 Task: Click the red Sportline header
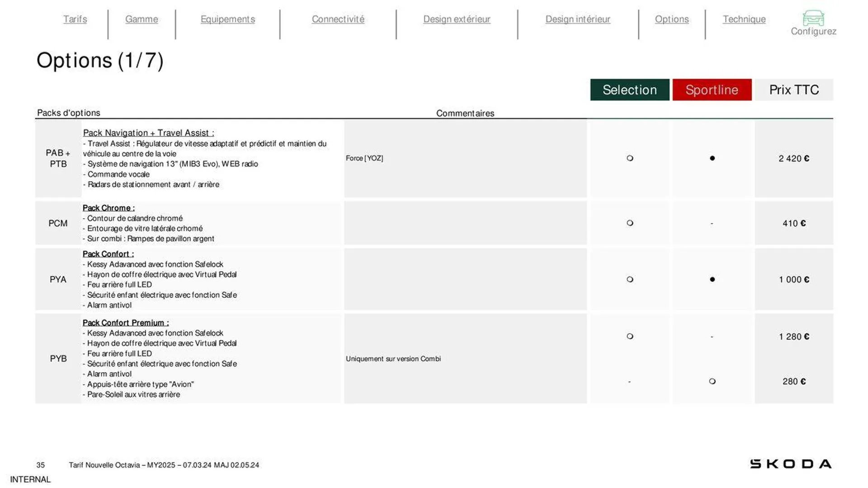click(x=712, y=89)
